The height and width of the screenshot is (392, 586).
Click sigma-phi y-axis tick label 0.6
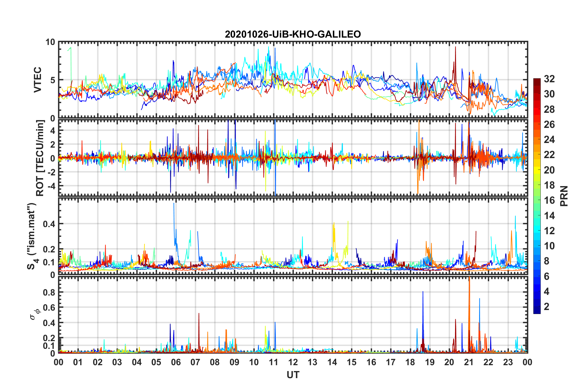pos(49,308)
